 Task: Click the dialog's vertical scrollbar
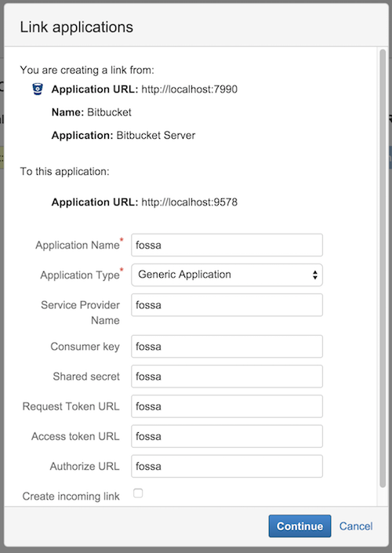383,269
